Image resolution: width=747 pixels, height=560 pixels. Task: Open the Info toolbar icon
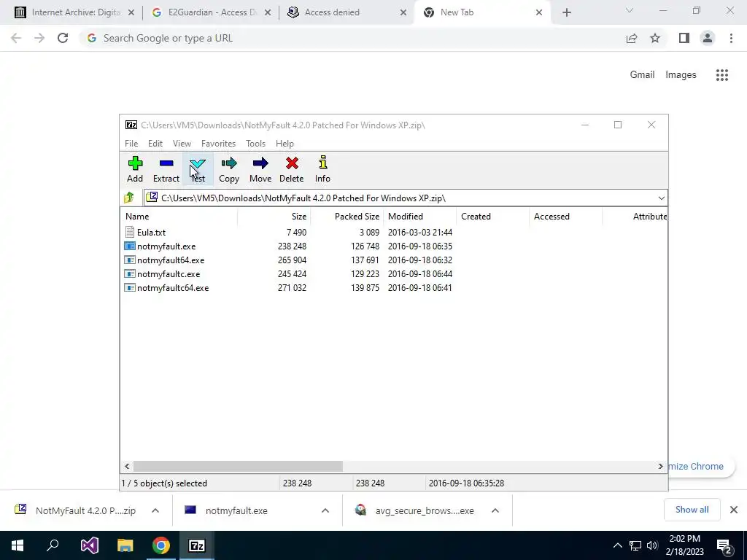322,169
